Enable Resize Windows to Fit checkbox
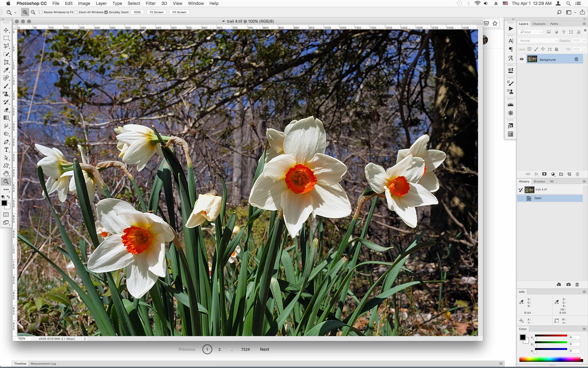588x368 pixels. tap(41, 12)
